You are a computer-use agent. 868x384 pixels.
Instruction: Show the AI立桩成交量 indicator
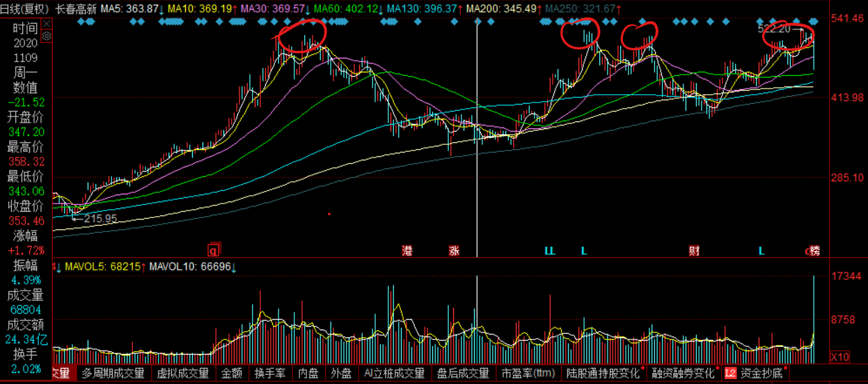tap(394, 374)
